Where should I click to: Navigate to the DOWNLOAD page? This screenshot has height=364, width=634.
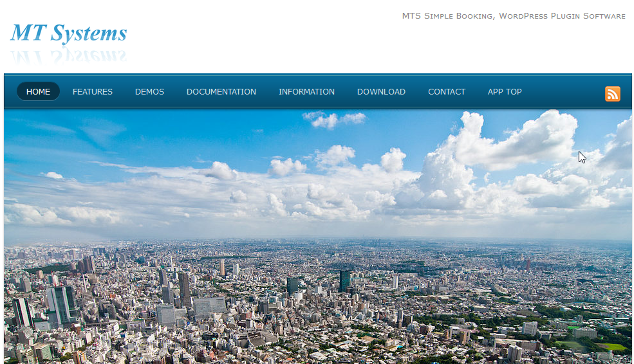coord(381,92)
